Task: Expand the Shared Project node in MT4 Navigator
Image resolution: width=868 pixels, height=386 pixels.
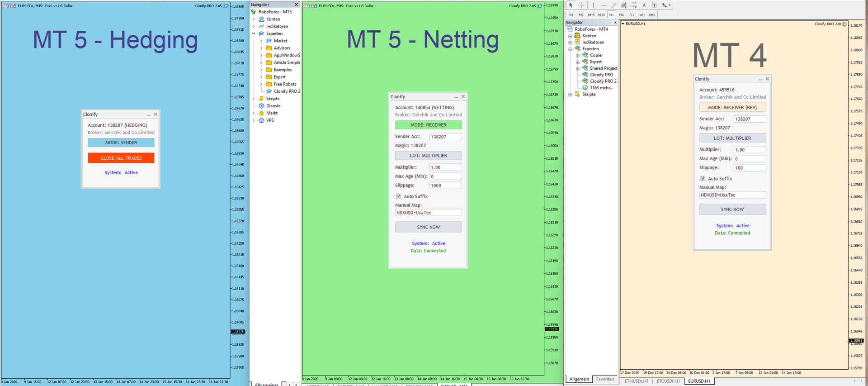Action: 578,68
